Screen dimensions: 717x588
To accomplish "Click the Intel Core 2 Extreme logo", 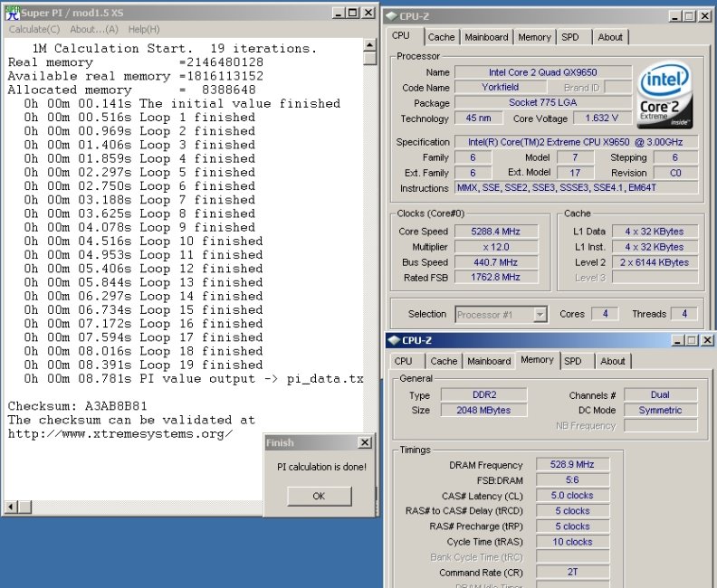I will click(x=665, y=95).
